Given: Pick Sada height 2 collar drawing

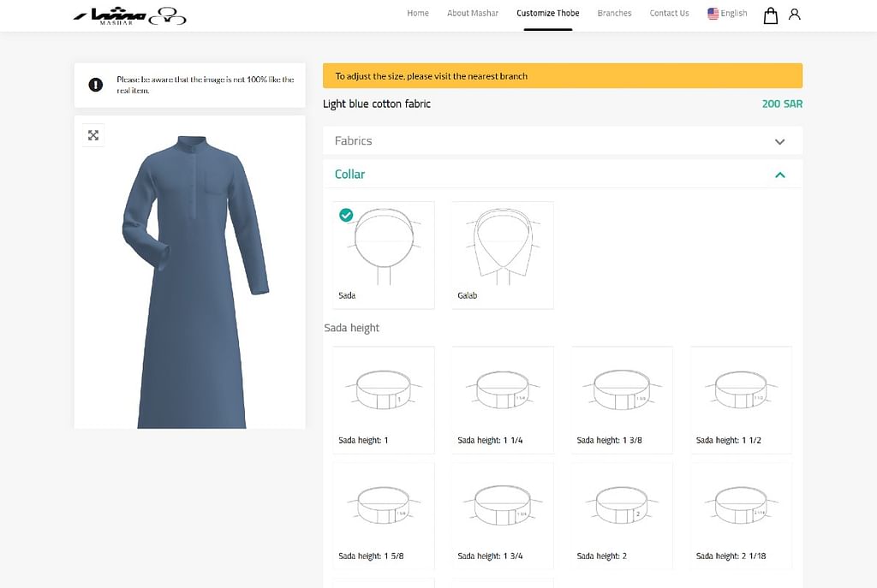Looking at the screenshot, I should pos(621,507).
